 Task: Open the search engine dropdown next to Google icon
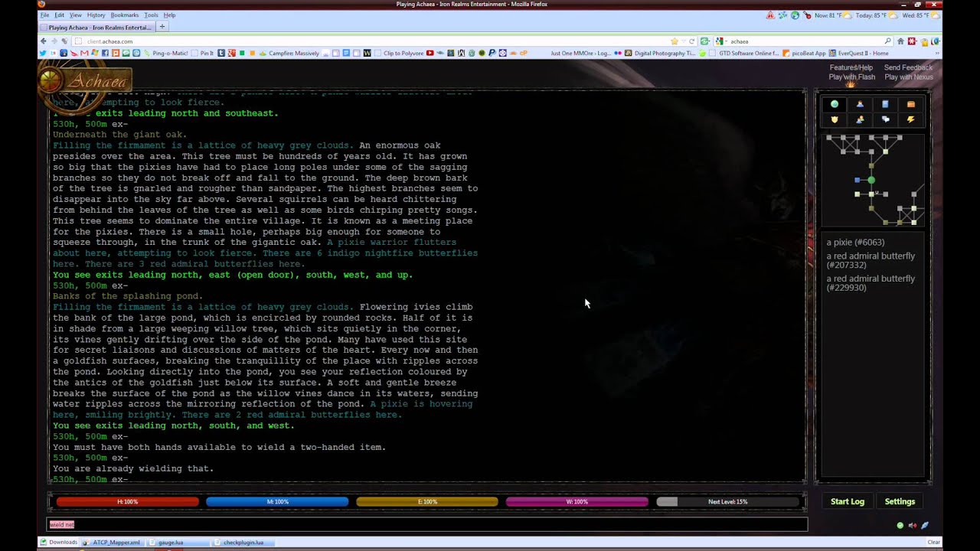tap(726, 41)
